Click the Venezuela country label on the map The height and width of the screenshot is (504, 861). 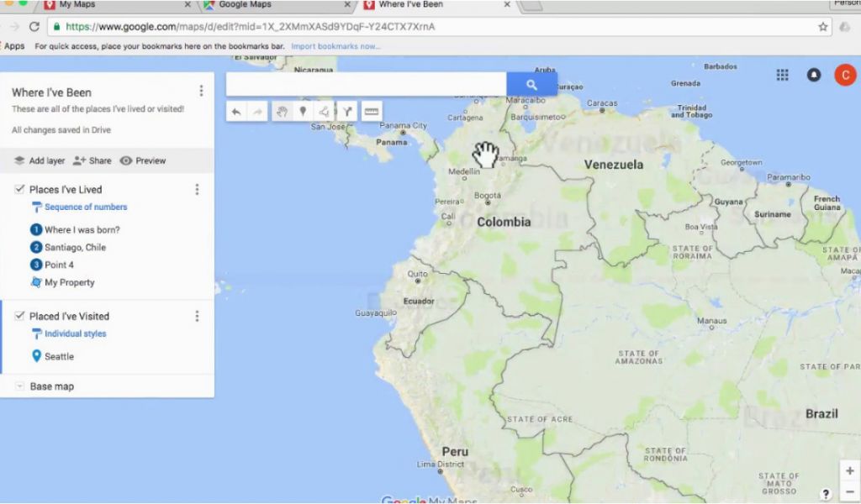pos(613,165)
